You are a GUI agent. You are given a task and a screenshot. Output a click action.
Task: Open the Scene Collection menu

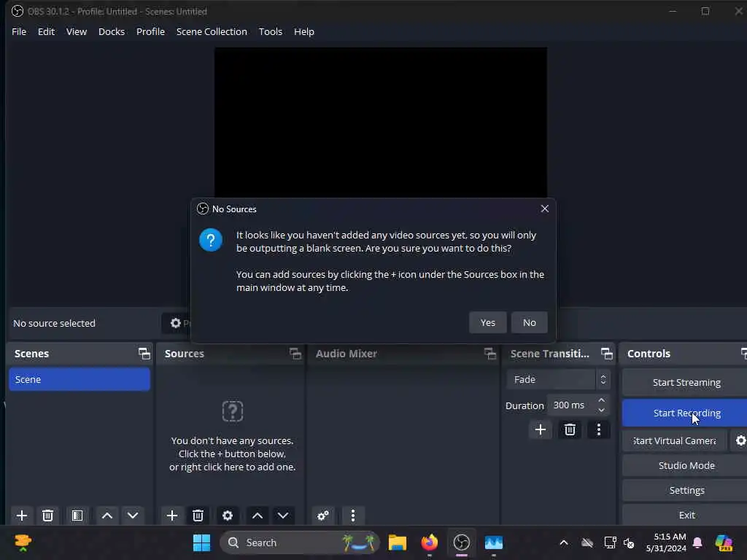pyautogui.click(x=212, y=31)
